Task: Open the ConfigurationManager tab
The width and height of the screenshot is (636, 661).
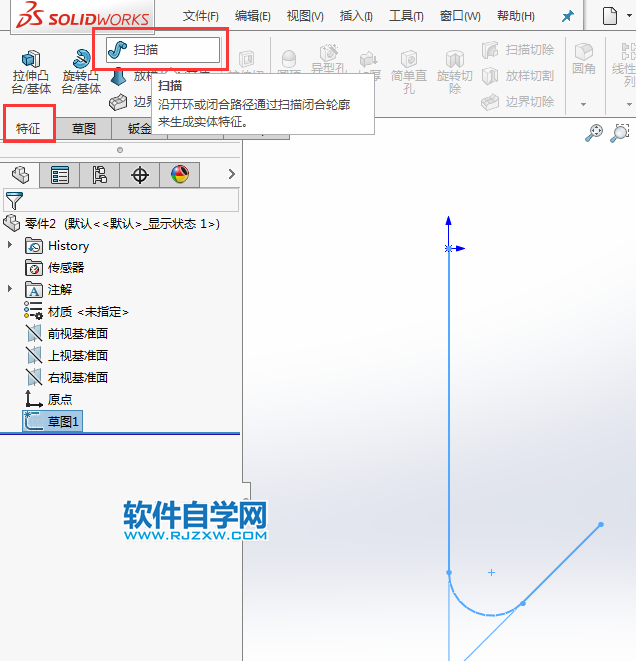Action: 99,175
